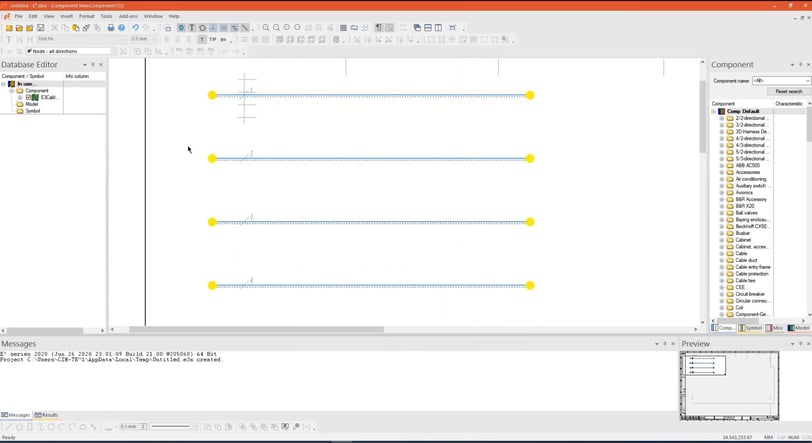This screenshot has width=812, height=443.
Task: Open the Edit menu
Action: point(33,17)
